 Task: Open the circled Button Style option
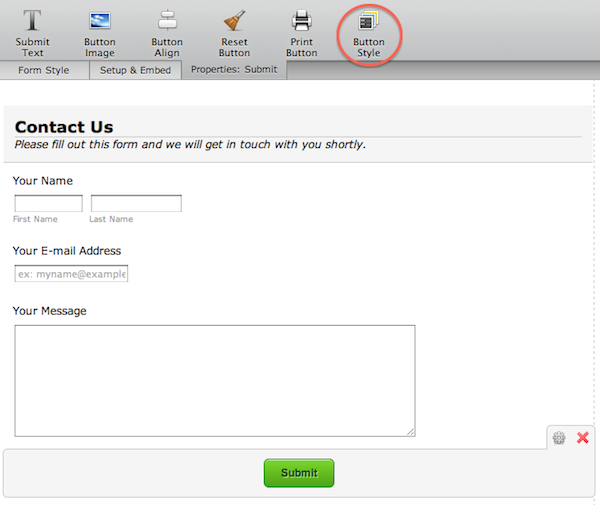click(x=368, y=21)
